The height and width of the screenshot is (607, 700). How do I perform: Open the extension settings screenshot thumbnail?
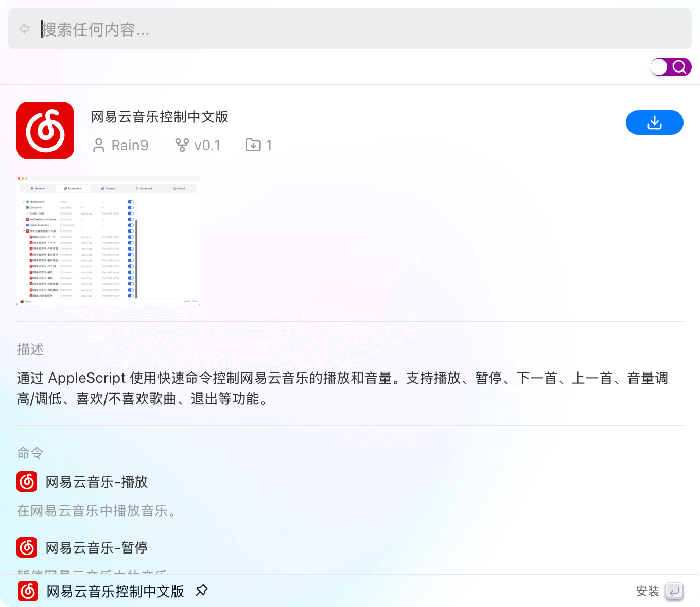tap(108, 240)
